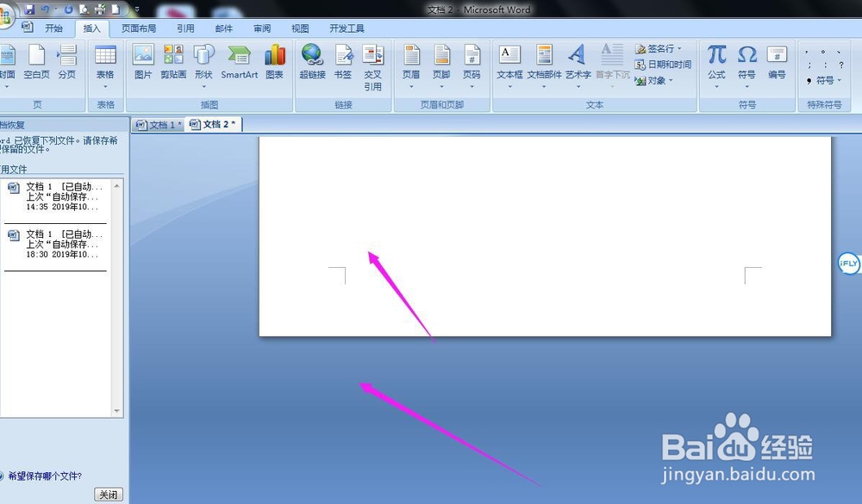
Task: Click the small document icon beside 开始 tab
Action: click(x=27, y=28)
